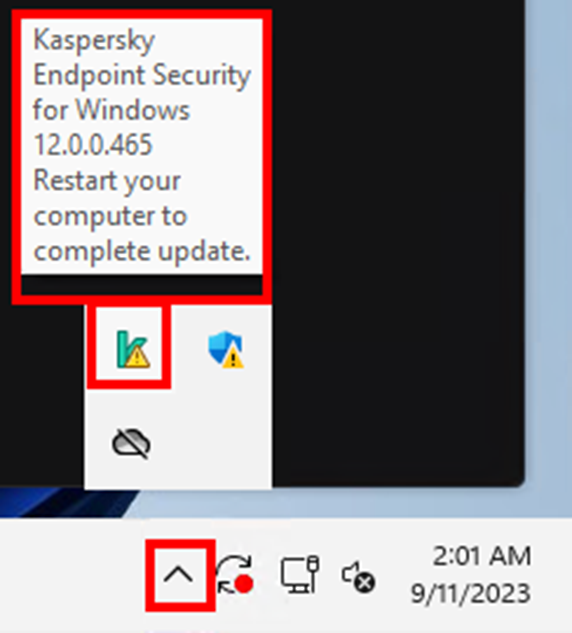Click the dark window area behind the tray
The image size is (572, 633).
pyautogui.click(x=398, y=242)
